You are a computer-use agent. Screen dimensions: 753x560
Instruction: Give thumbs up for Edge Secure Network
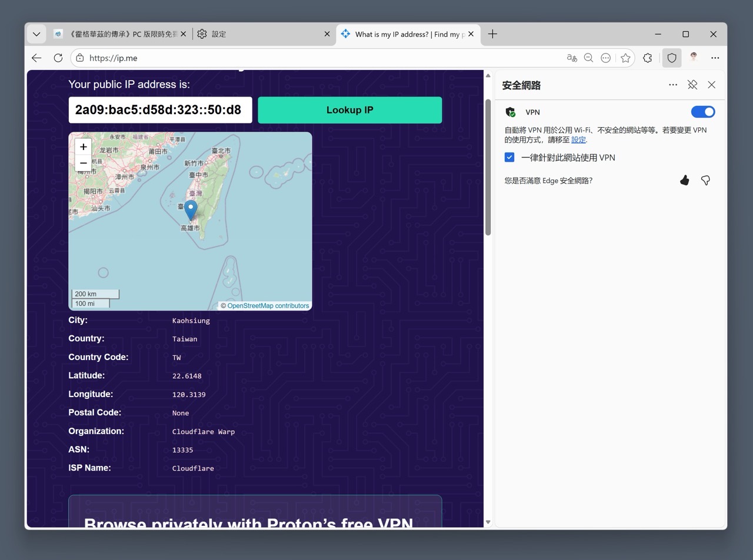pyautogui.click(x=684, y=181)
